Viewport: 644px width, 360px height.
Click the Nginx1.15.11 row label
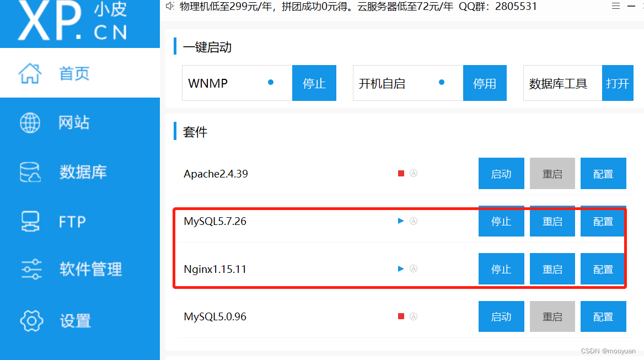pyautogui.click(x=215, y=269)
